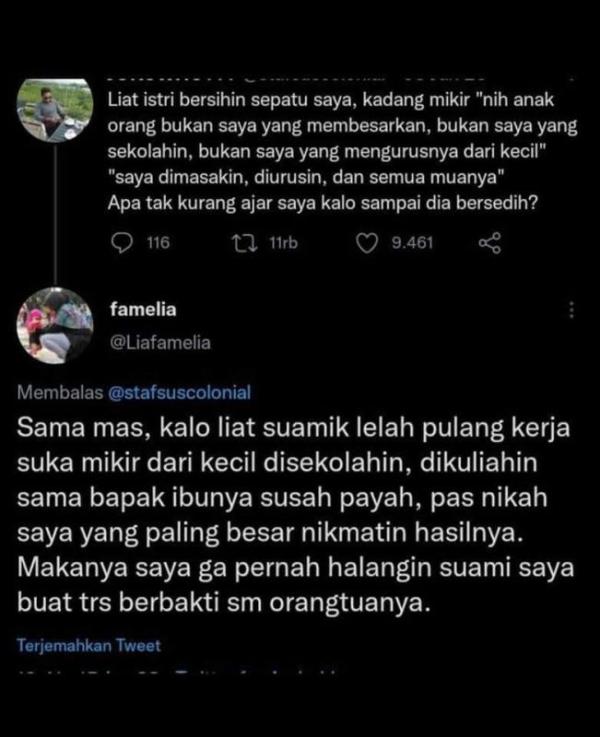Retweet the tweet about cleaning shoes
This screenshot has width=600, height=737.
pos(244,243)
